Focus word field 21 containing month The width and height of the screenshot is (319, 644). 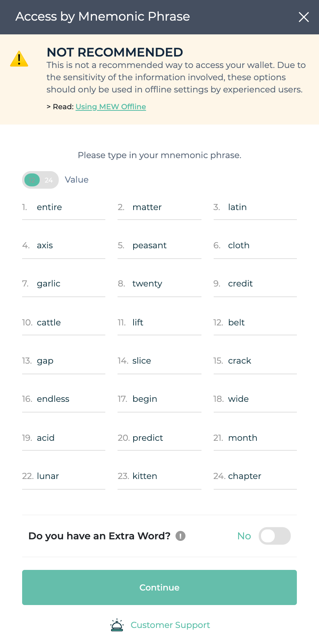tap(255, 438)
